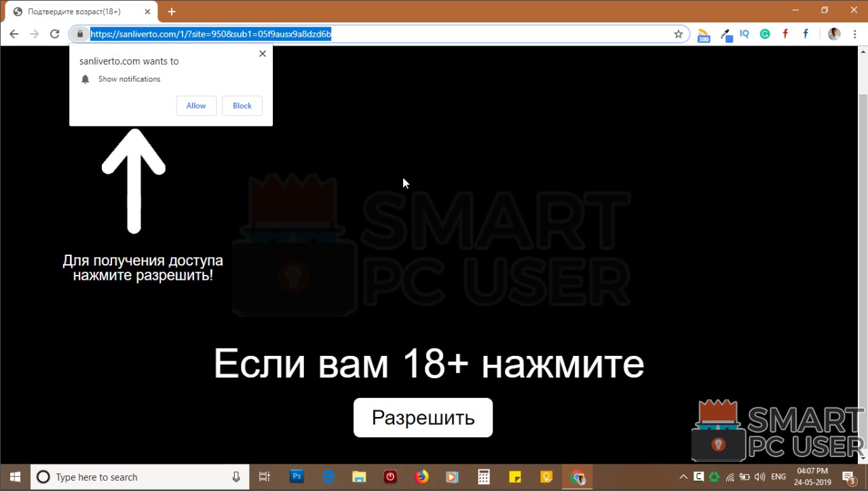Open the Chrome three-dot menu
This screenshot has width=868, height=491.
[854, 33]
